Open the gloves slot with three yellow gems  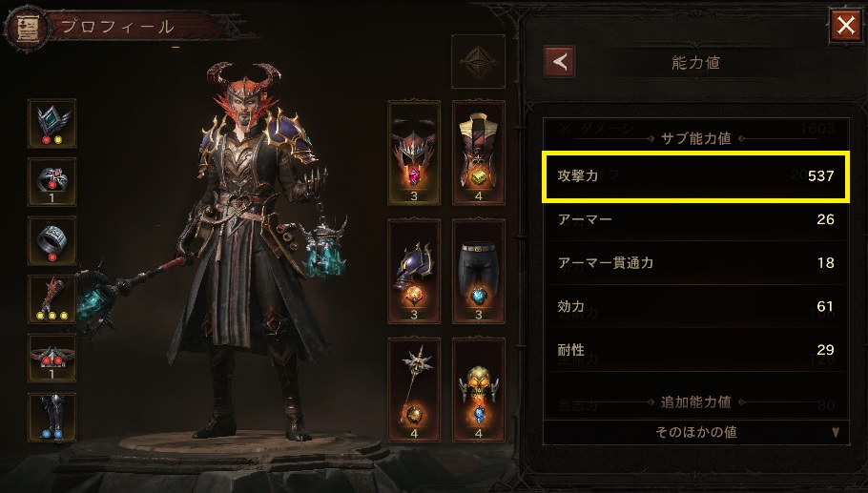[52, 299]
